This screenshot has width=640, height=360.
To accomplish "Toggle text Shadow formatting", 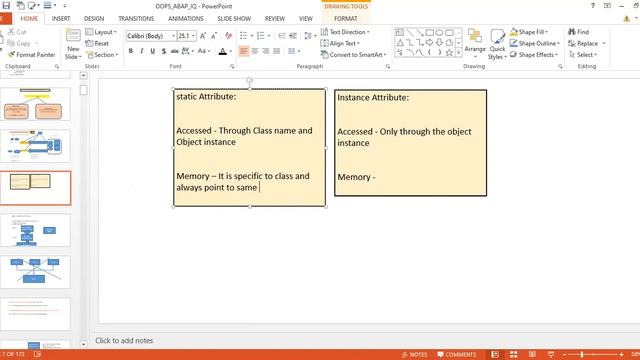I will (164, 51).
